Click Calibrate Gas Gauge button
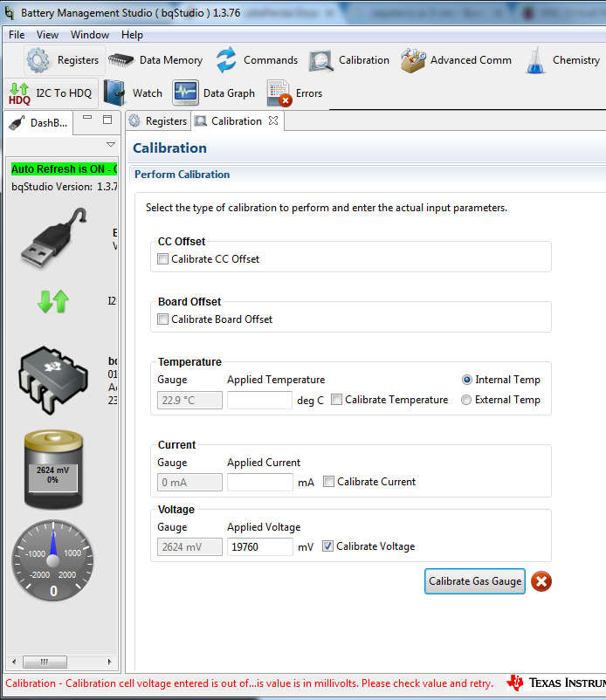The height and width of the screenshot is (700, 606). click(475, 581)
